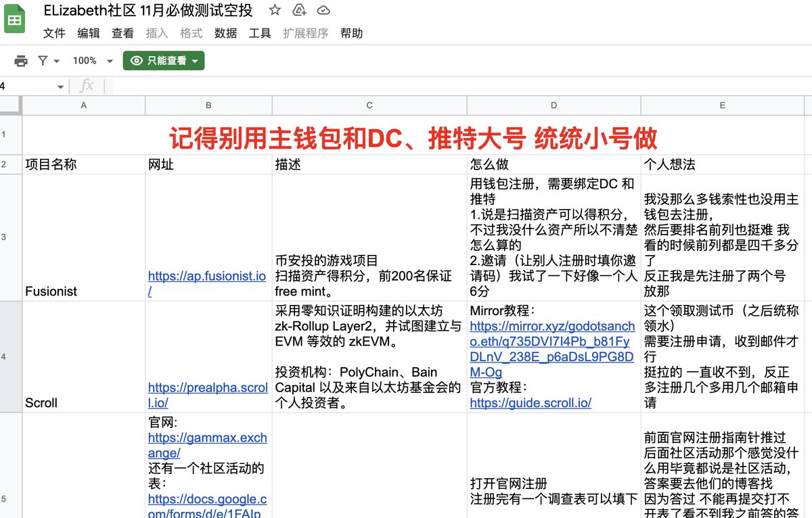Open the 只能查看 view-only button
The image size is (812, 518).
[x=164, y=61]
